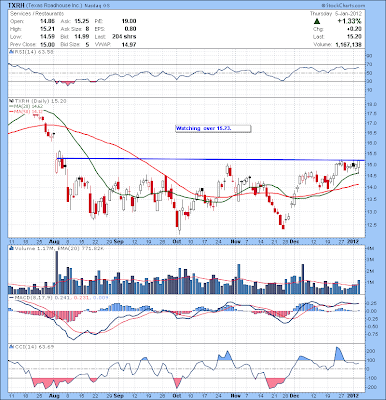Click the 17.5 price axis label

tap(372, 114)
